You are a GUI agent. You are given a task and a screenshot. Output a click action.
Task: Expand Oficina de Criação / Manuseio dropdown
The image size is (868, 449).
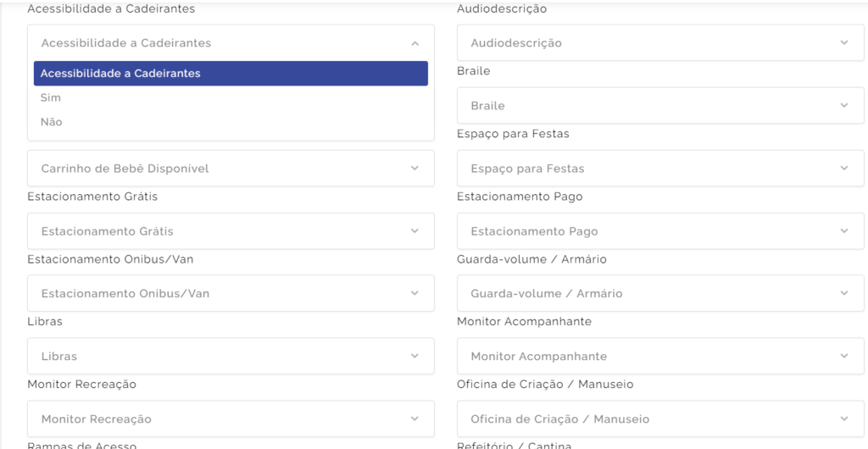pos(660,419)
